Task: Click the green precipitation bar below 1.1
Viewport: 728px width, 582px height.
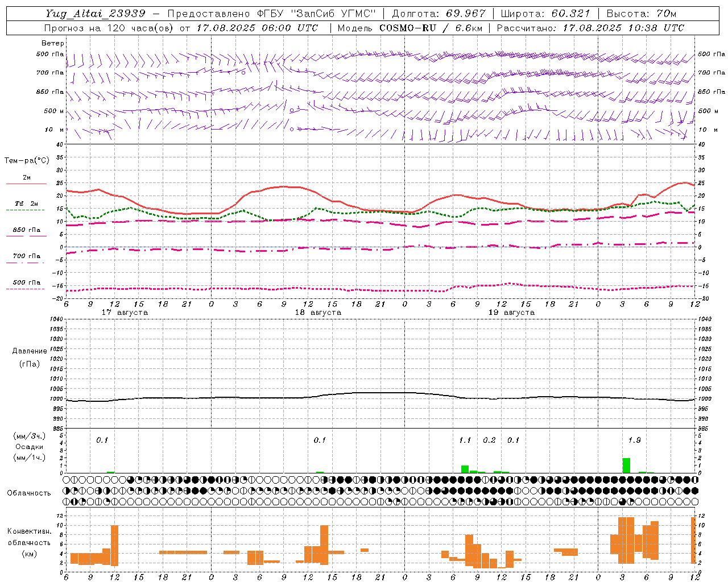Action: click(465, 469)
